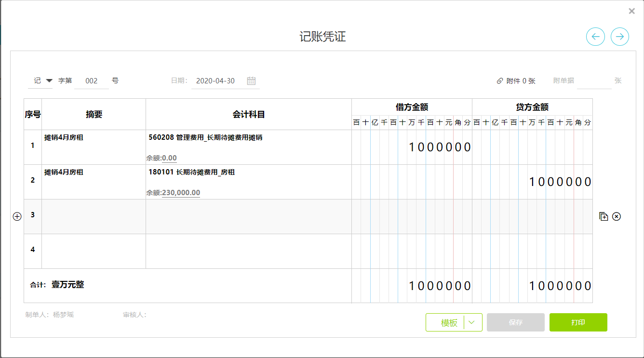Go to previous voucher with the left arrow

595,37
